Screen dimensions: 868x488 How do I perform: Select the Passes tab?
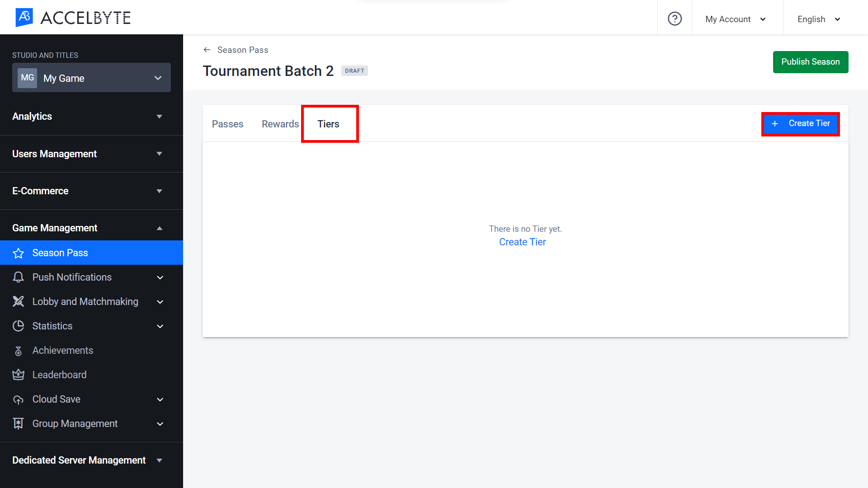click(228, 123)
